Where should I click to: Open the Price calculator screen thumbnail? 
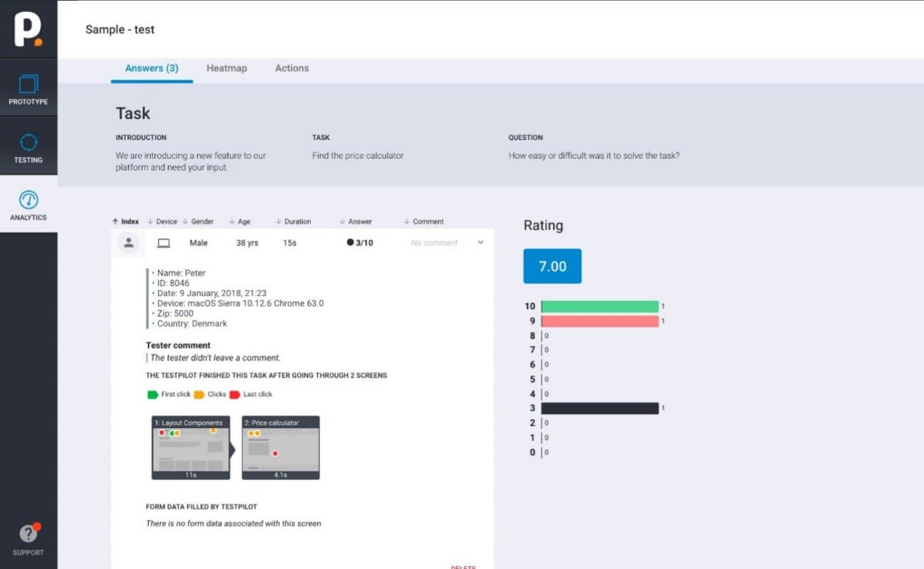pyautogui.click(x=280, y=447)
